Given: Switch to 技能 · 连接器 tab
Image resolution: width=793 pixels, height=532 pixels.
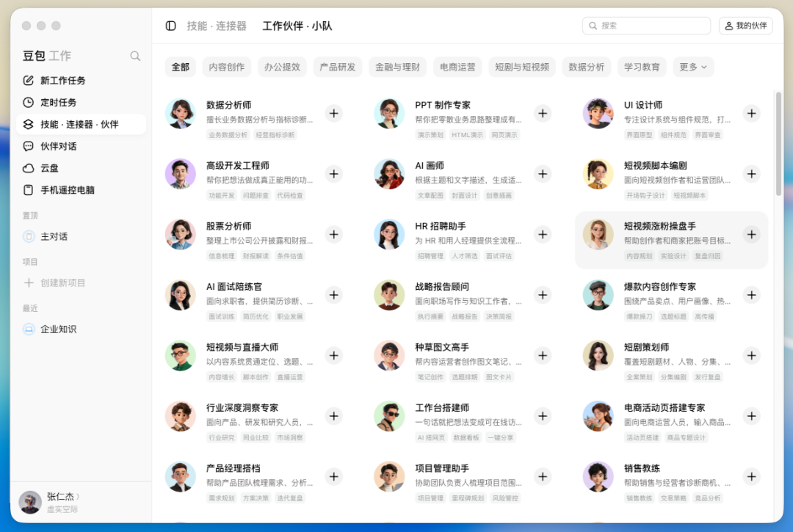Looking at the screenshot, I should click(217, 26).
